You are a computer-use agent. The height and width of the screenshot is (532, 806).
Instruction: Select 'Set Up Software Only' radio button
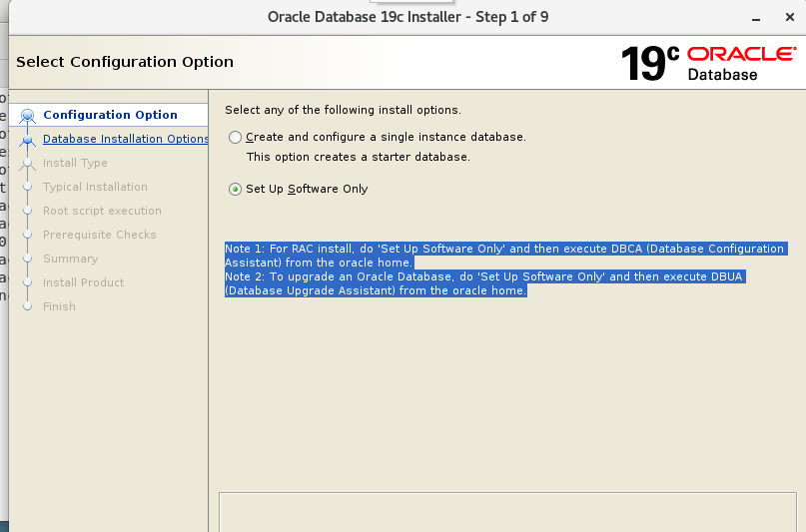(235, 189)
